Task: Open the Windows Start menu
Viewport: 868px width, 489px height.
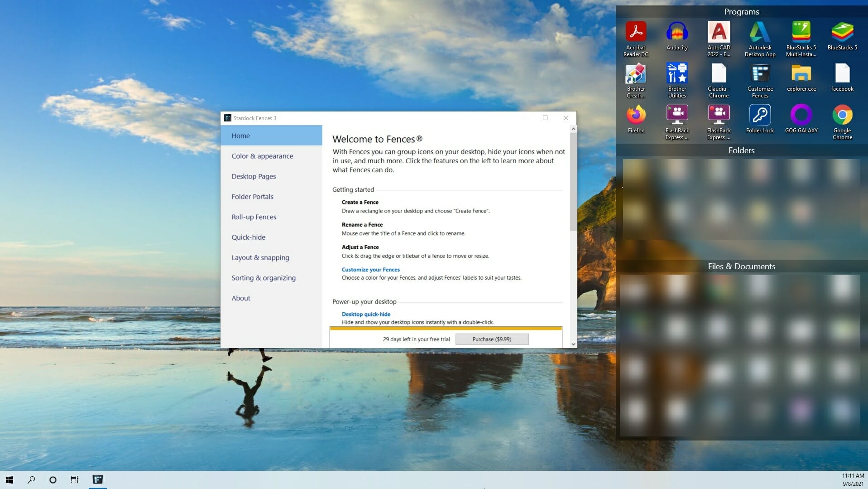Action: point(9,479)
